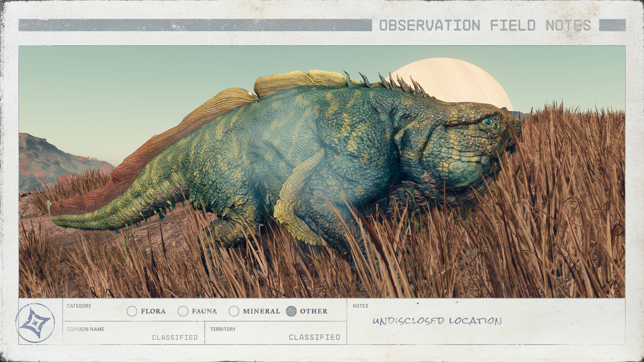Viewport: 644px width, 362px height.
Task: Click the Notes label
Action: (360, 306)
